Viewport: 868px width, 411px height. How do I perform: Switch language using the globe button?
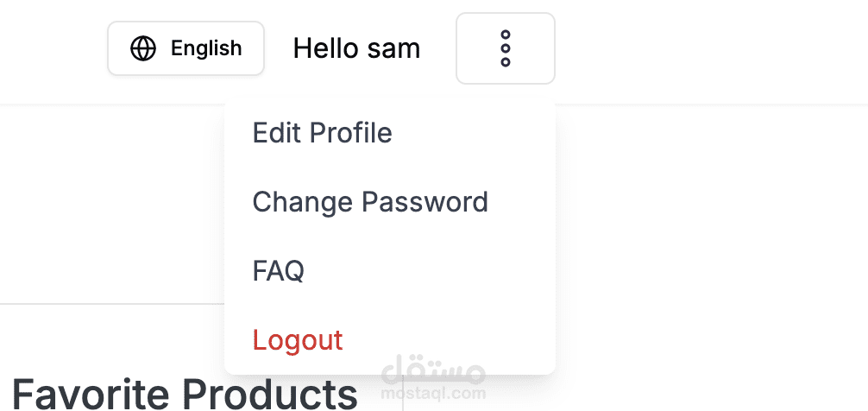click(186, 48)
